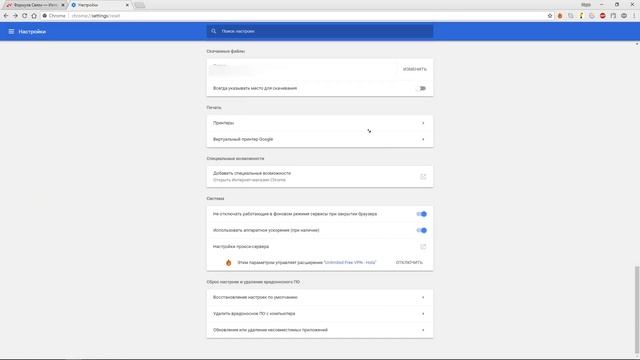Open the Настройки hamburger menu

[x=11, y=31]
